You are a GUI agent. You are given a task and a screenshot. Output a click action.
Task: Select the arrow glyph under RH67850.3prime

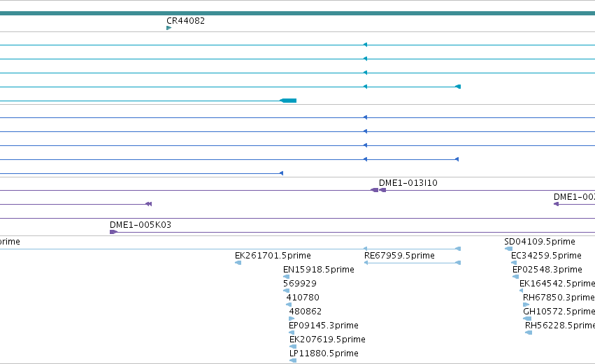coord(526,305)
